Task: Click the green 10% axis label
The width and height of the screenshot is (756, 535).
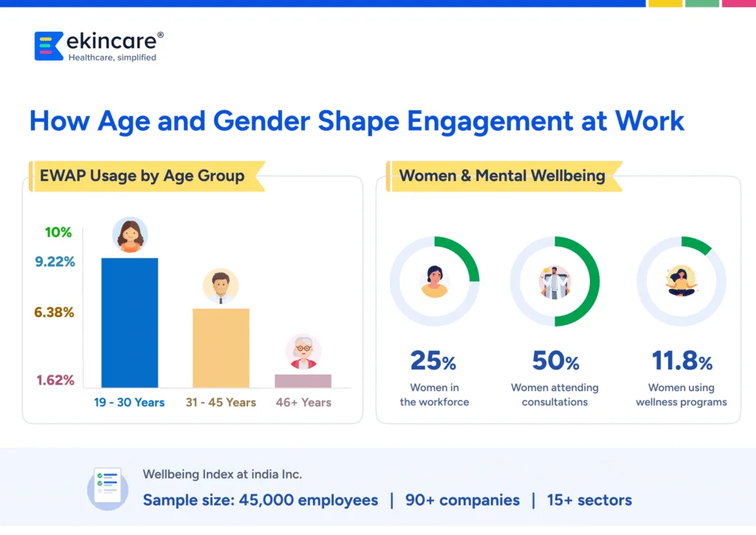Action: click(x=58, y=232)
